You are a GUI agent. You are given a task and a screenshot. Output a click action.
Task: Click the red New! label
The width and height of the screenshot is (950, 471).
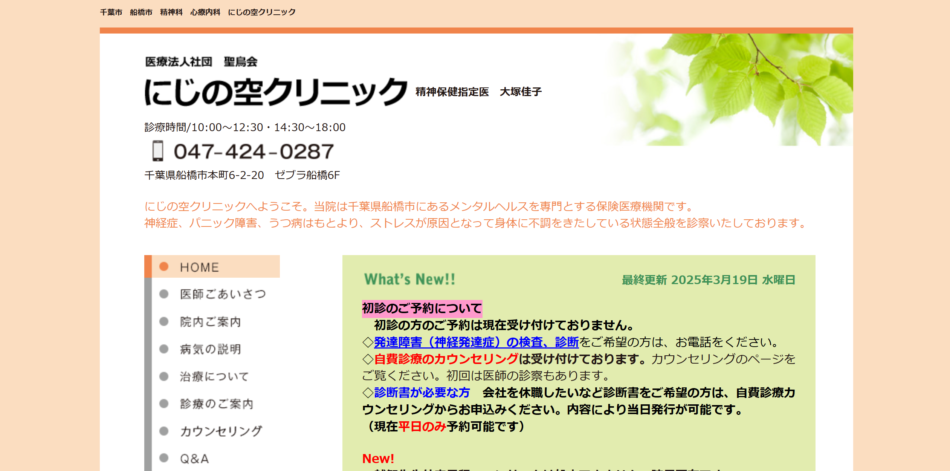tap(378, 458)
